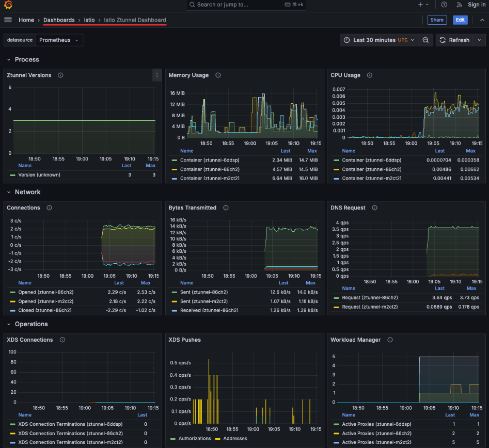The height and width of the screenshot is (448, 489).
Task: Show info icon for XDS Connections panel
Action: tap(62, 340)
